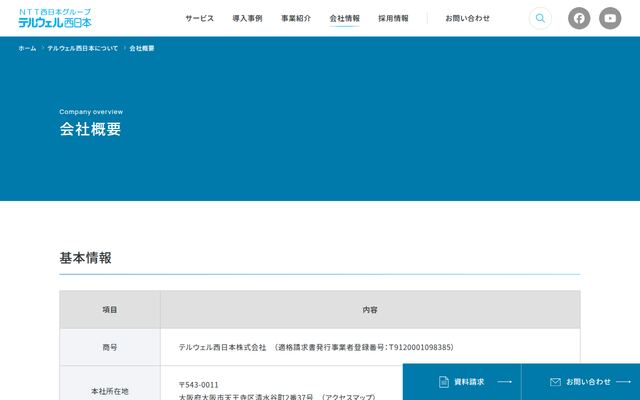Open the 事業紹介 menu
Screen dimensions: 640x400
(296, 18)
